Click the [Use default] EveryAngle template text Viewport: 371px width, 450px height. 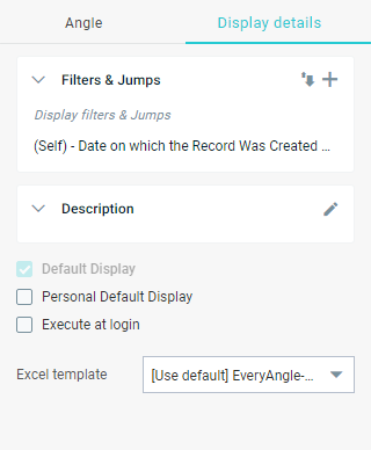tap(232, 375)
